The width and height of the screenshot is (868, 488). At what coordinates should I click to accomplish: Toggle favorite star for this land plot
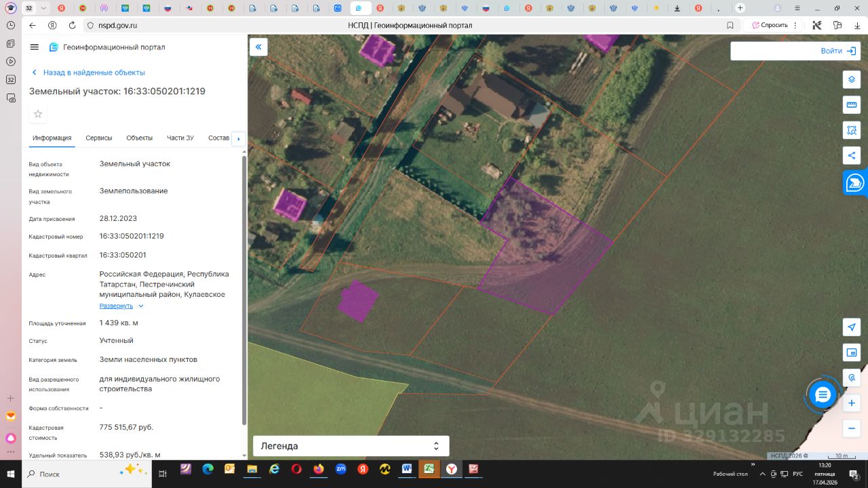point(38,114)
